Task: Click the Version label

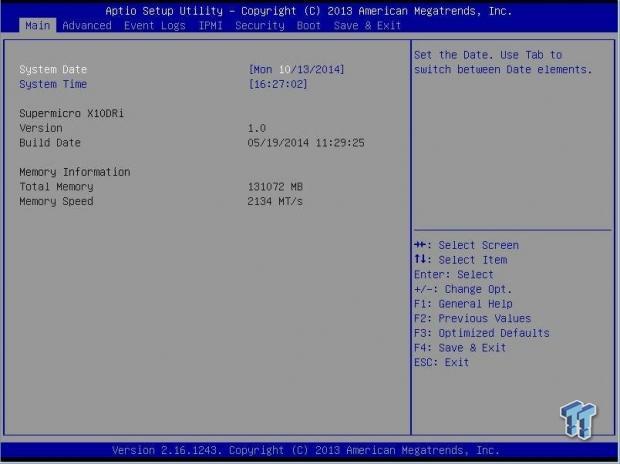Action: (41, 128)
